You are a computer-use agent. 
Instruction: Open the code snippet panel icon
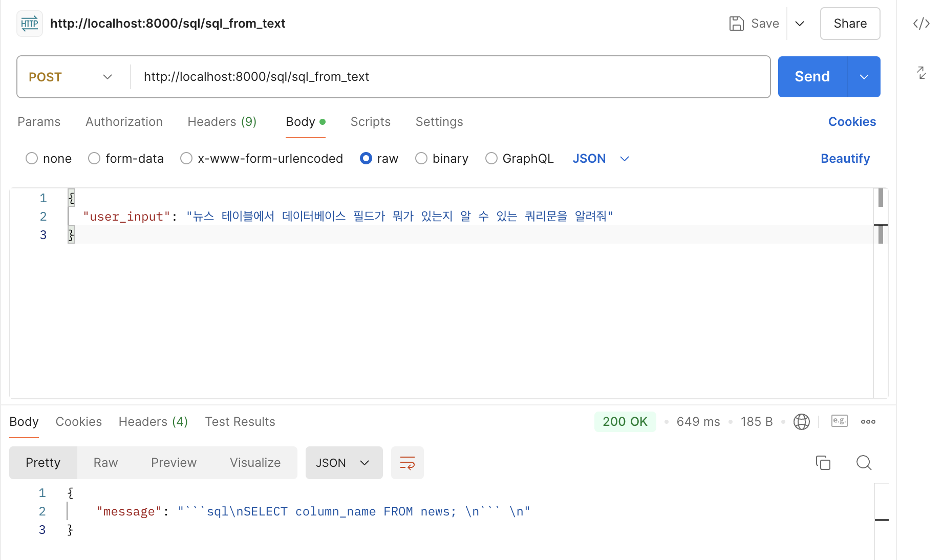[x=921, y=24]
